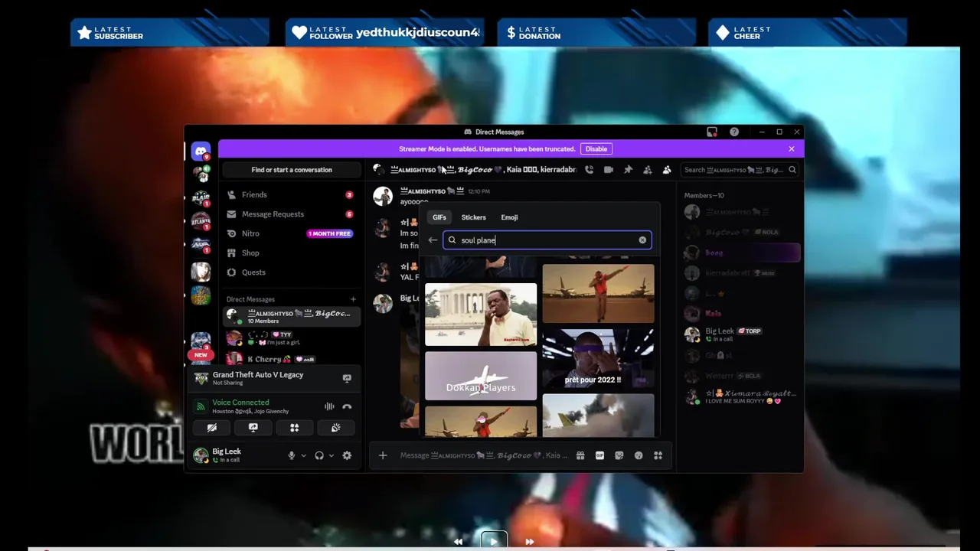Viewport: 980px width, 551px height.
Task: Select man eating by memorial GIF
Action: point(481,315)
